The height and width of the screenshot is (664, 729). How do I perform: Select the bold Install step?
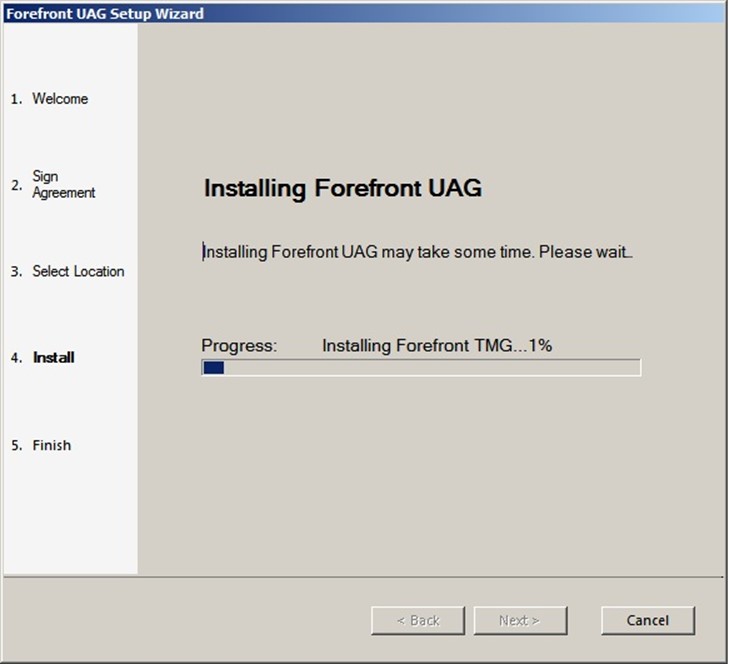53,357
